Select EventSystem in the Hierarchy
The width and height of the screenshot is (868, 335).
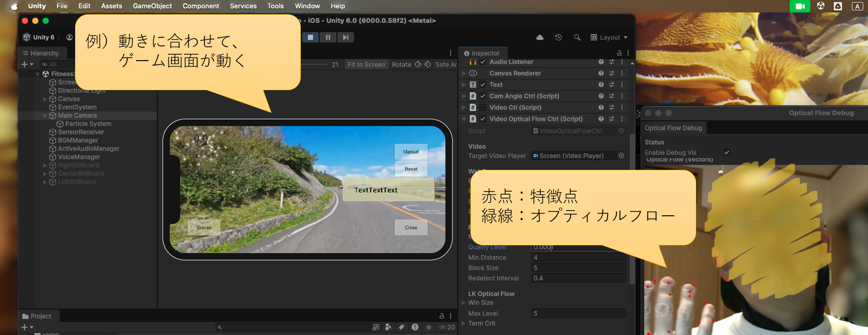[77, 107]
